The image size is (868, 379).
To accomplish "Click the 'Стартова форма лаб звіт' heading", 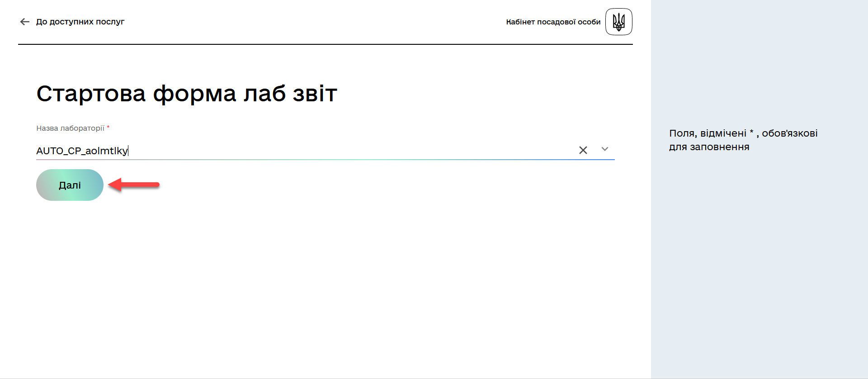I will [x=187, y=94].
